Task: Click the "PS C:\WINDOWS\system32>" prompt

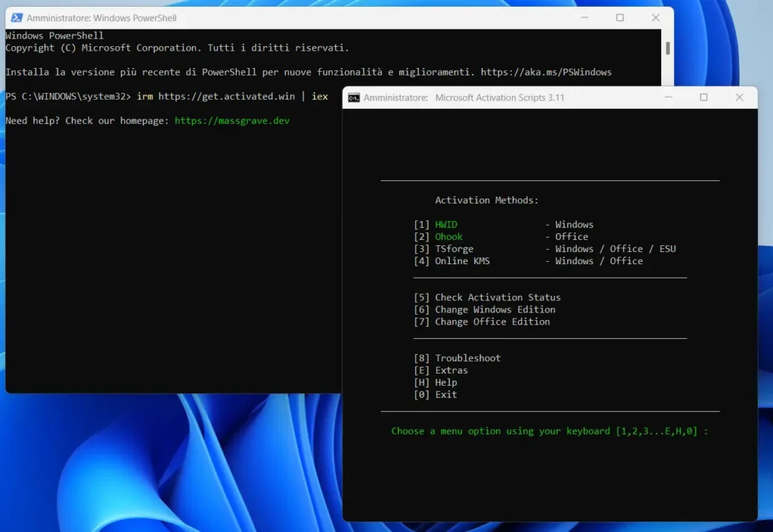Action: click(x=68, y=97)
